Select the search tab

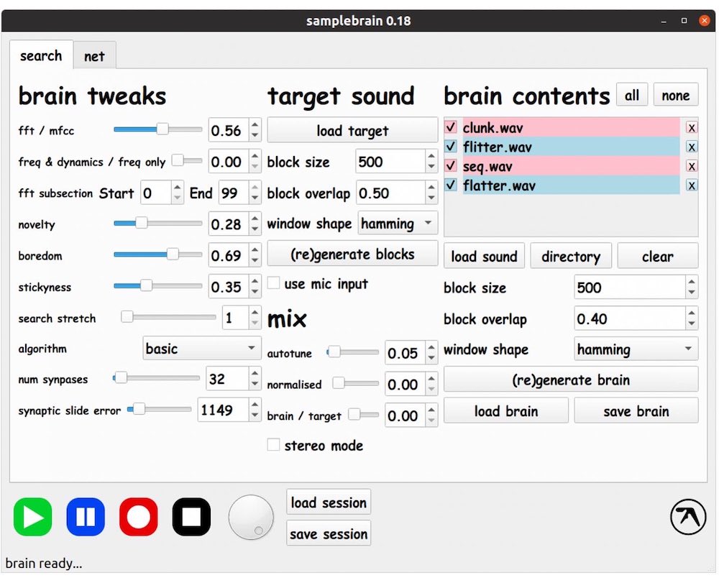pos(41,55)
